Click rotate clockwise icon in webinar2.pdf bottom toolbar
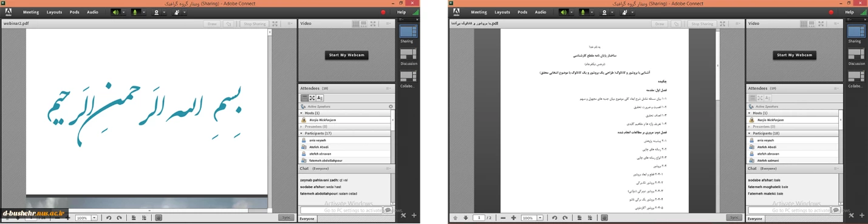Screen dimensions: 868x224 pos(119,217)
